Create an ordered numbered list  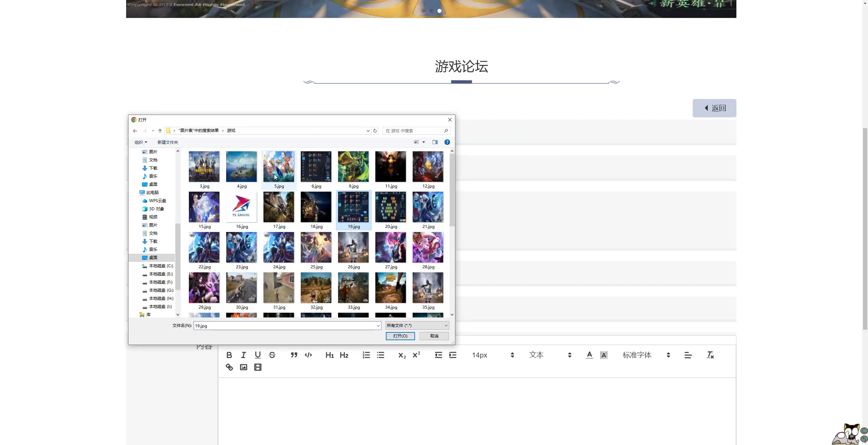point(366,355)
